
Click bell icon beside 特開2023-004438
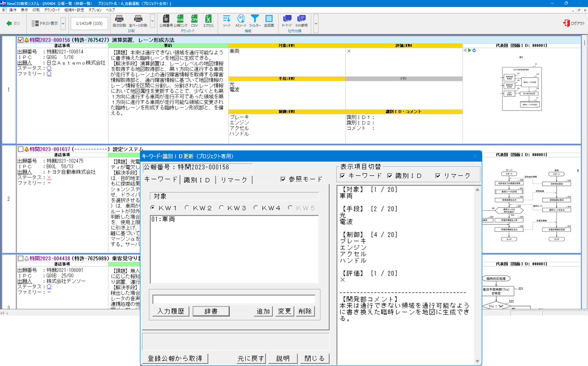pyautogui.click(x=26, y=258)
